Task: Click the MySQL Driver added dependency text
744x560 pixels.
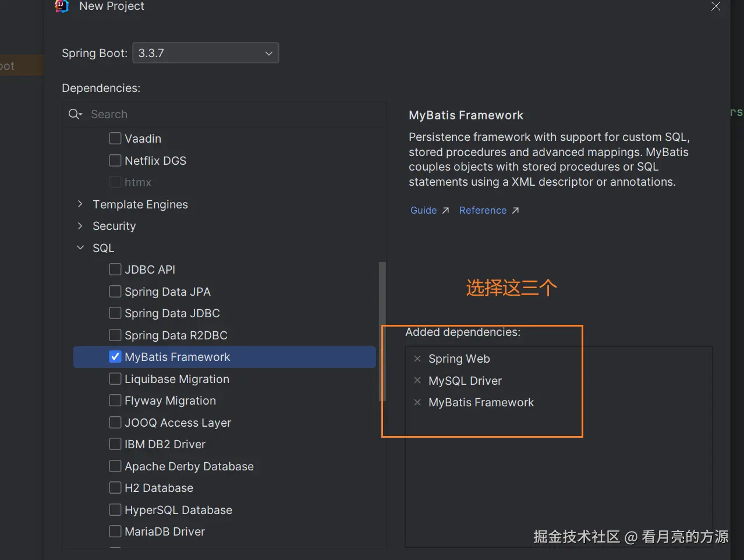Action: 465,381
